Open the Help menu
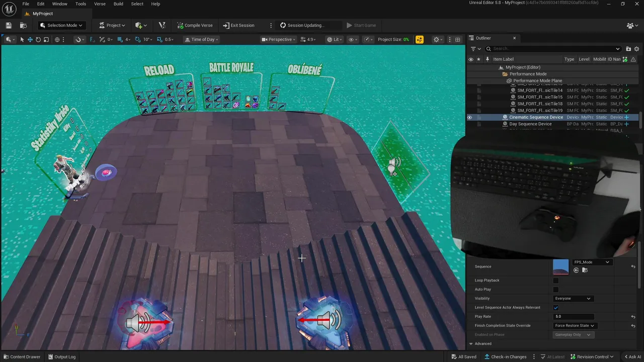The height and width of the screenshot is (362, 644). (155, 4)
